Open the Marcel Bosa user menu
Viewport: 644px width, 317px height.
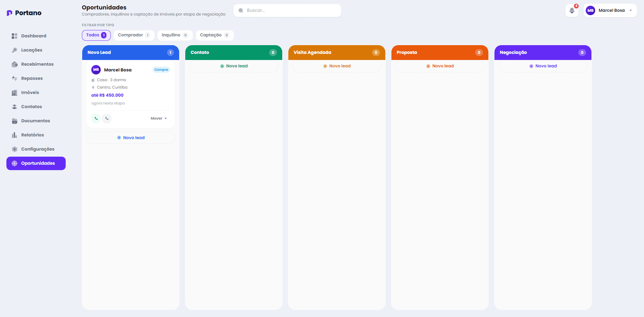coord(610,10)
